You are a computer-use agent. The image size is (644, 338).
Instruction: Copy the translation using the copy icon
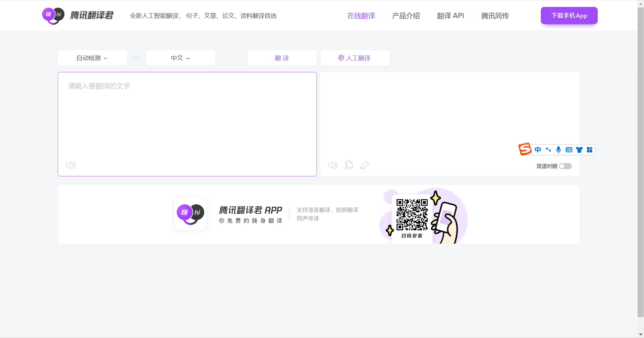pyautogui.click(x=349, y=165)
